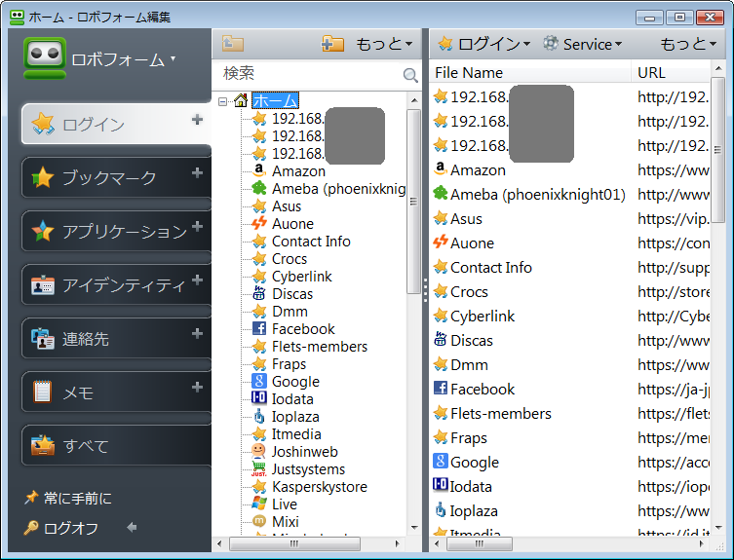The image size is (734, 560).
Task: Expand the もっと menu above the tree
Action: (384, 44)
